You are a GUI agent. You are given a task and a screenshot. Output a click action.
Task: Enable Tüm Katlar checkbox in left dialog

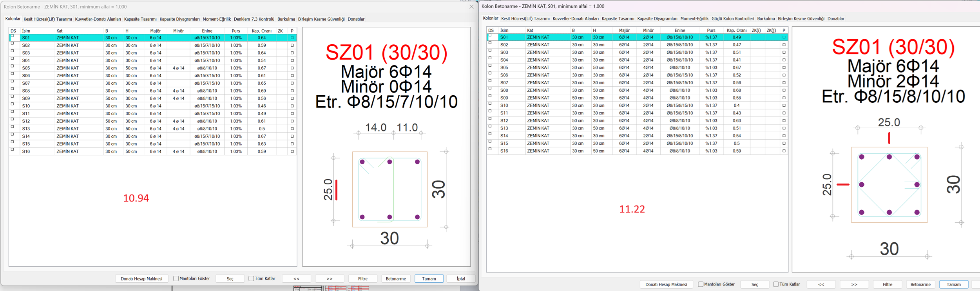[251, 279]
